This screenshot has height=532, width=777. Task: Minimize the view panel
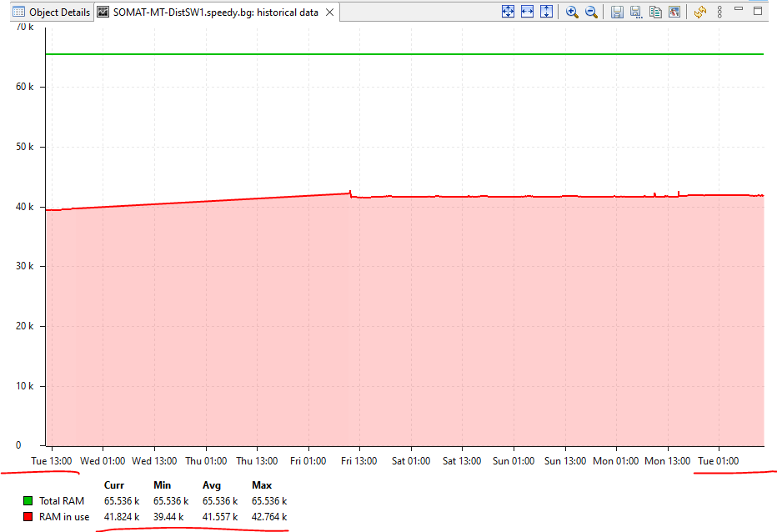739,9
